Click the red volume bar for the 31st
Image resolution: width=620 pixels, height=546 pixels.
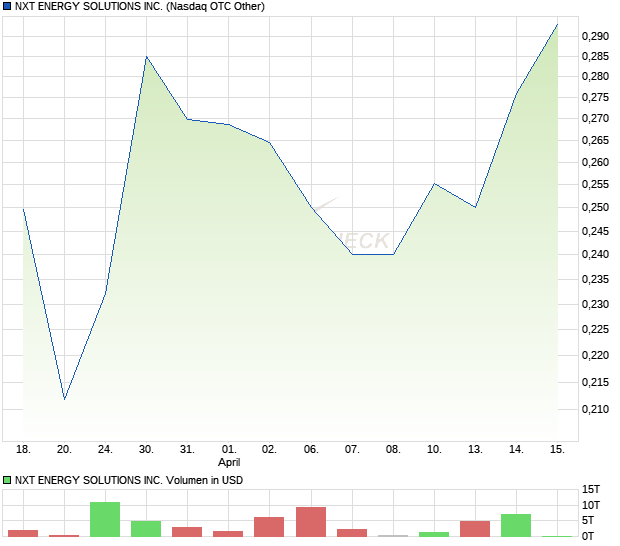click(x=187, y=532)
